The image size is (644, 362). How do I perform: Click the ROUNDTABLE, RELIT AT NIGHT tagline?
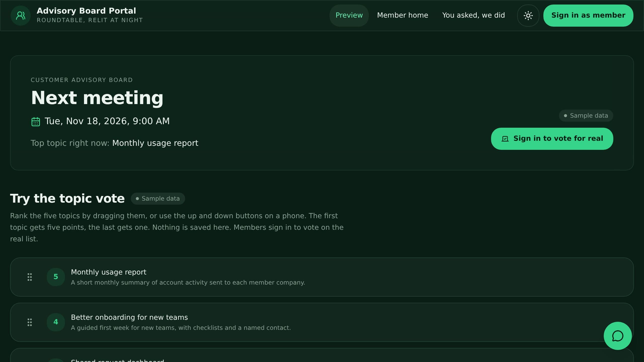click(x=90, y=20)
